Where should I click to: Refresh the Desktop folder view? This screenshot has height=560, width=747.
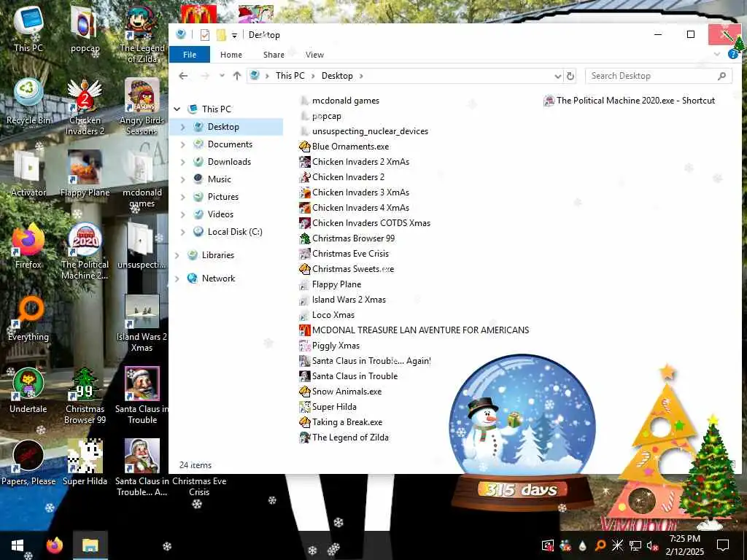570,76
